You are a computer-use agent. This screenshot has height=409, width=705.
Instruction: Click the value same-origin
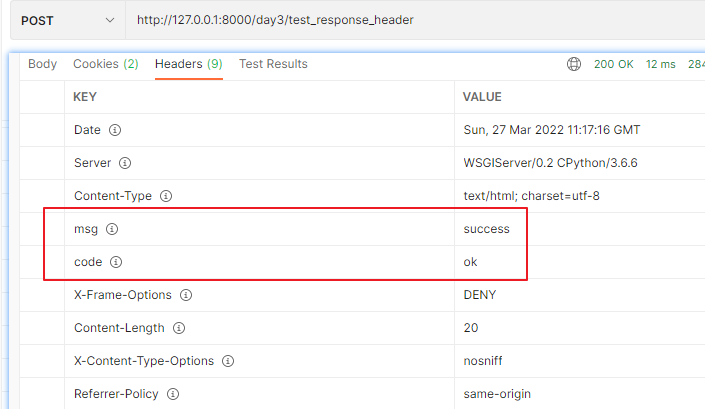click(x=497, y=394)
